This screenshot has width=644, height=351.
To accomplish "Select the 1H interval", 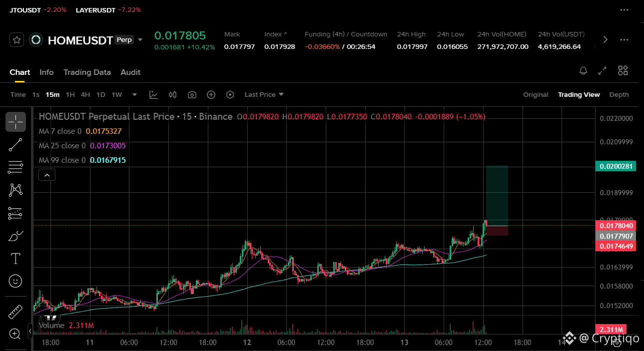I will point(70,94).
